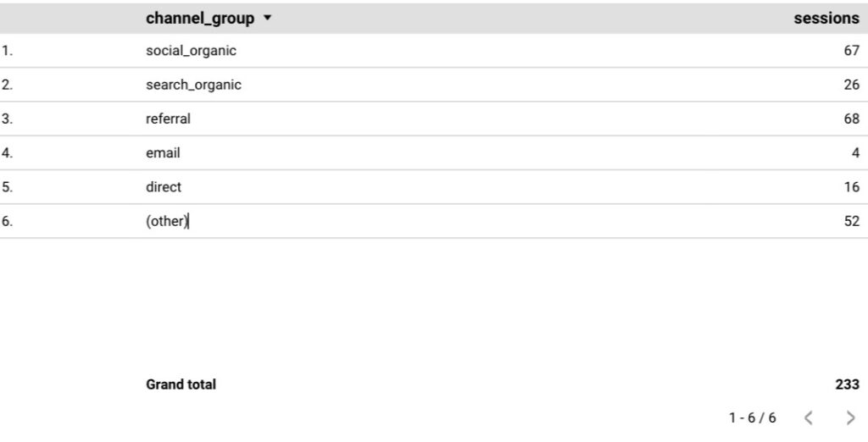This screenshot has width=868, height=442.
Task: Select the direct channel row
Action: click(164, 187)
